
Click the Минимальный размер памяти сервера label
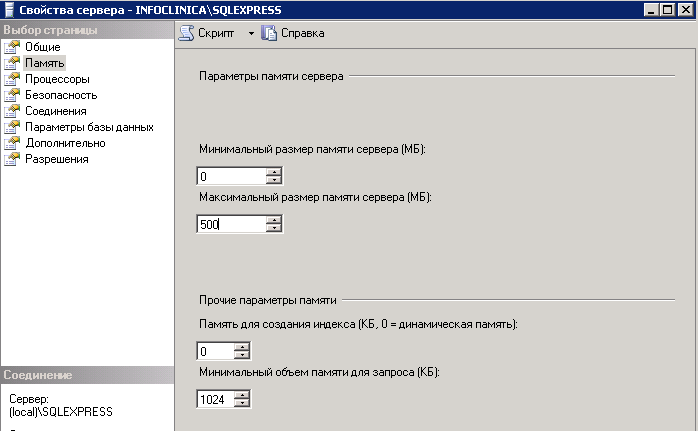click(312, 149)
